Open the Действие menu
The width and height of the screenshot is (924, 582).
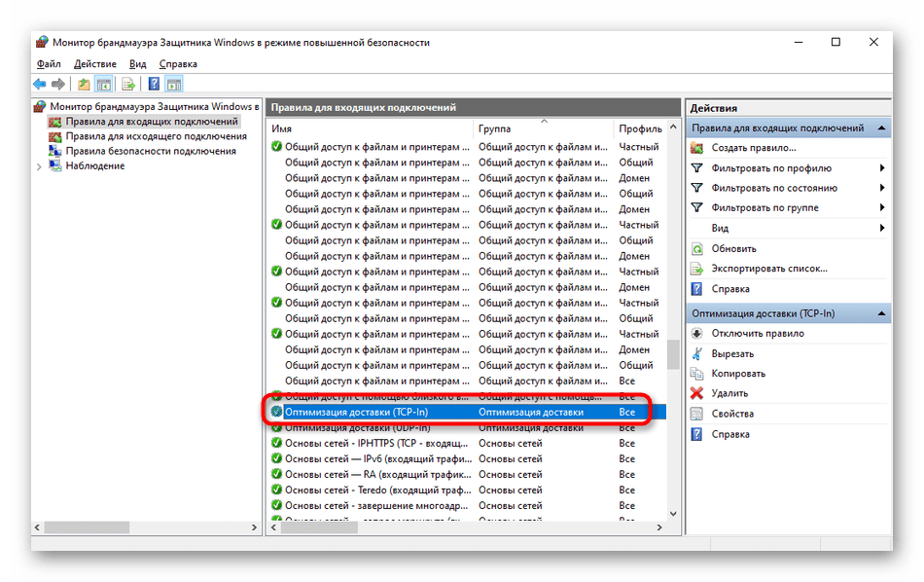point(95,63)
